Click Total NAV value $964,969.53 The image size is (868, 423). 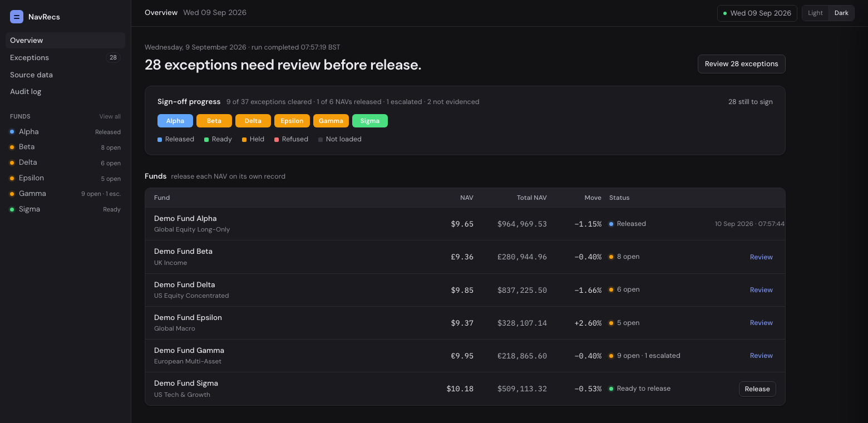coord(522,224)
